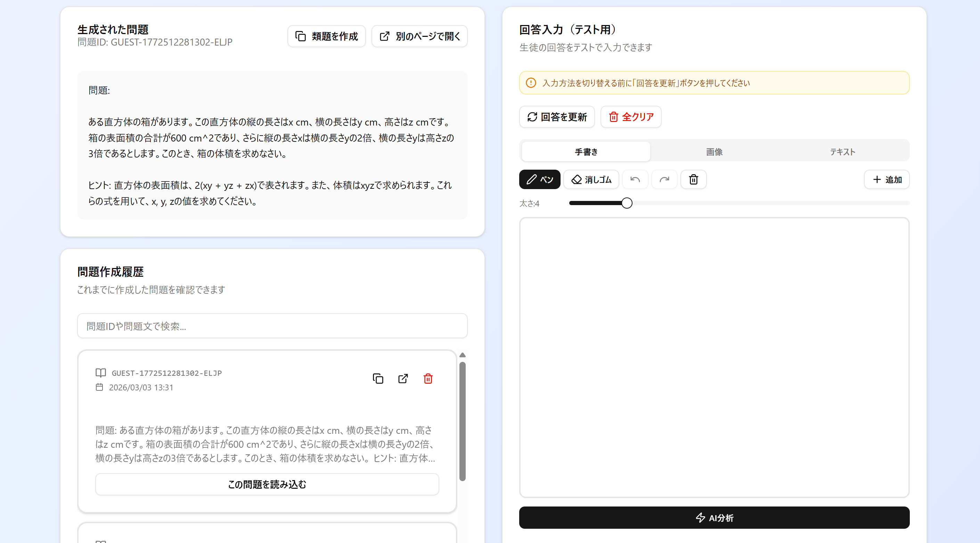Click copy icon on GUEST-1772512281302-ELJP history card
980x543 pixels.
tap(378, 379)
